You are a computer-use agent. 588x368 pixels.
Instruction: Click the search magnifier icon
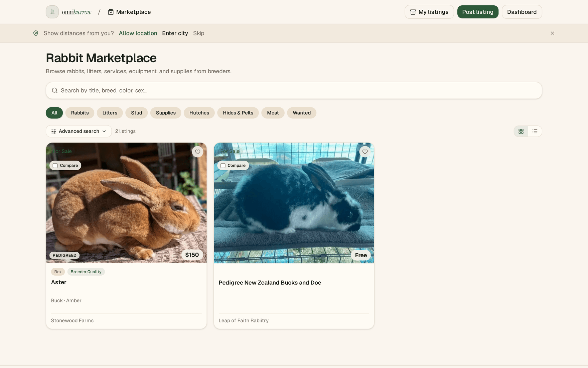click(x=55, y=90)
